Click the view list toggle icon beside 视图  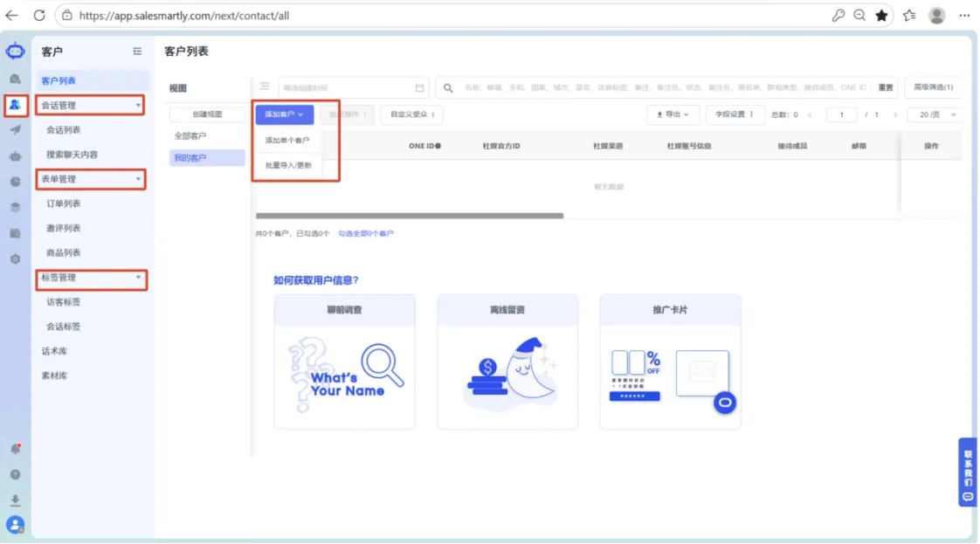pyautogui.click(x=265, y=86)
